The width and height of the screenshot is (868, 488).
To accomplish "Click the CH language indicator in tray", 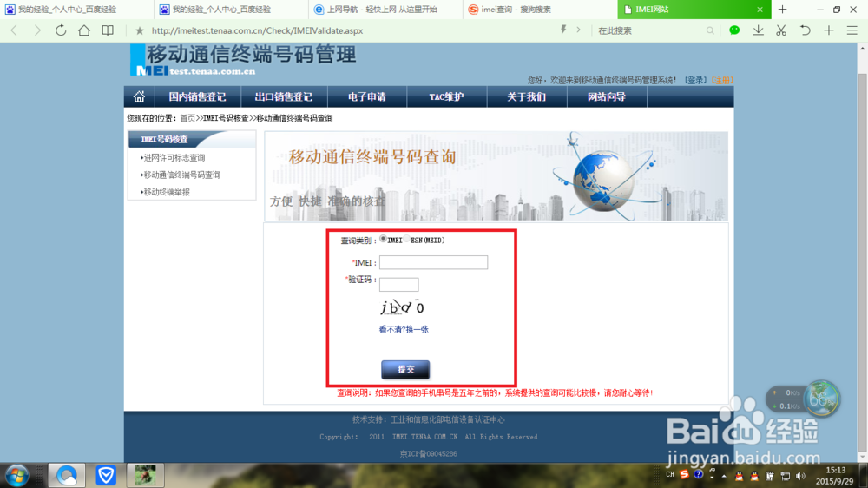I will point(670,475).
